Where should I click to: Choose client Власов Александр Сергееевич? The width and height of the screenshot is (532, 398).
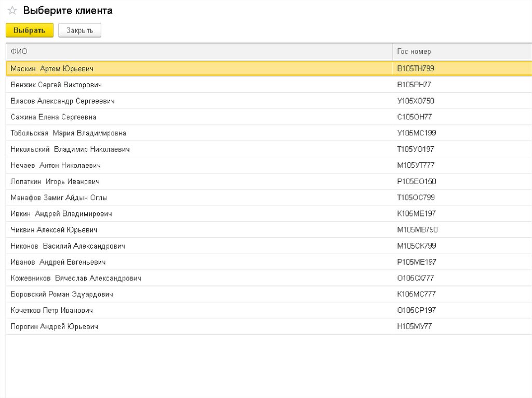(62, 101)
